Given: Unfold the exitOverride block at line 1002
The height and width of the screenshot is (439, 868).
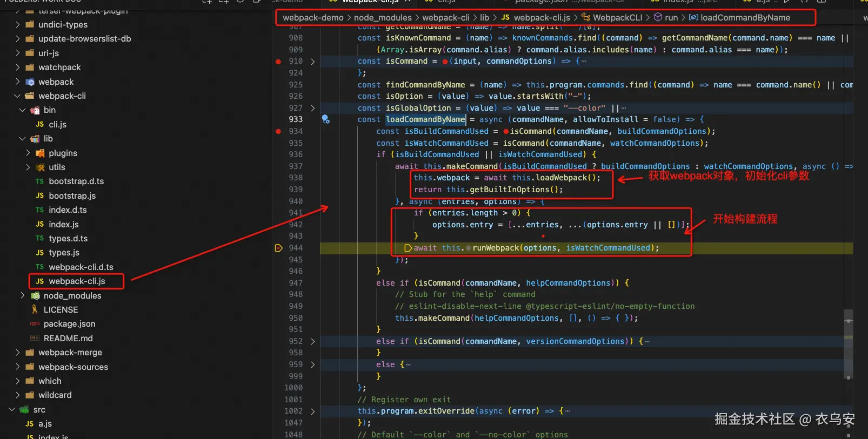Looking at the screenshot, I should (x=312, y=411).
